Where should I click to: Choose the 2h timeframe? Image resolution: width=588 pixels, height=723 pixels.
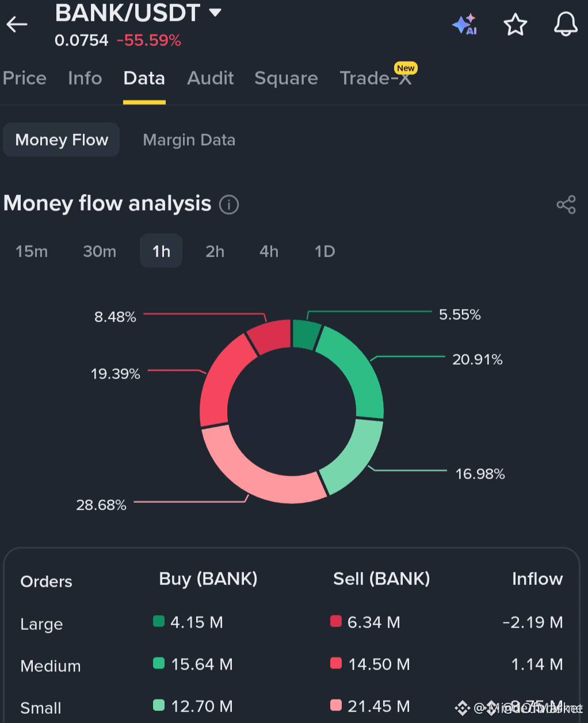(215, 251)
